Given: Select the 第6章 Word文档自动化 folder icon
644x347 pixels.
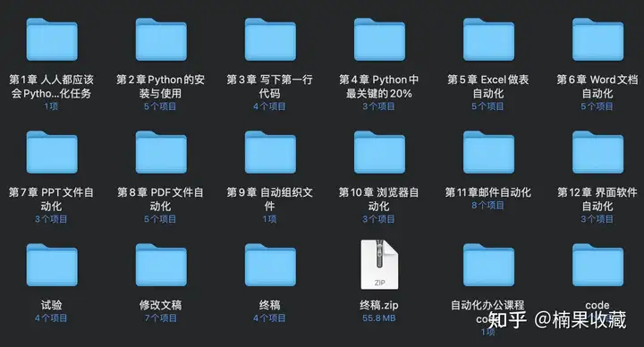Looking at the screenshot, I should [x=598, y=39].
